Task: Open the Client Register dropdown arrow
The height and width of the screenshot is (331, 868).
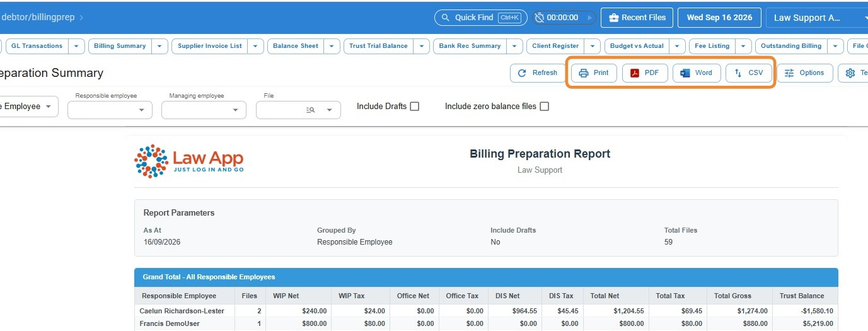Action: tap(593, 46)
